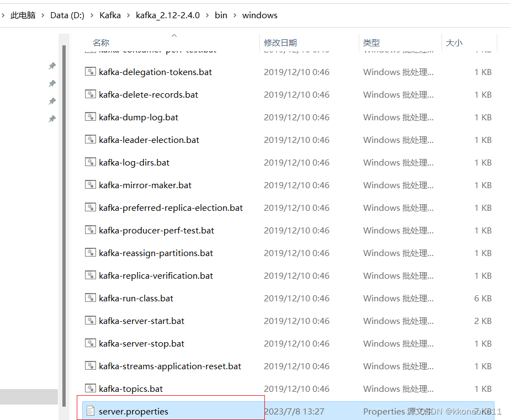Select the kafka-reassign-partitions.bat file name
This screenshot has width=510, height=420.
[156, 253]
